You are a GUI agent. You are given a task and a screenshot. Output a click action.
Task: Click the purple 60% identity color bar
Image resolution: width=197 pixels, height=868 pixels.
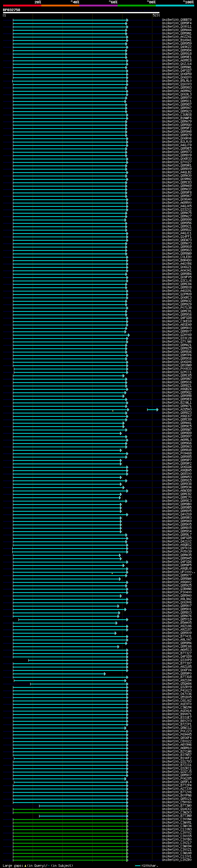pyautogui.click(x=98, y=6)
